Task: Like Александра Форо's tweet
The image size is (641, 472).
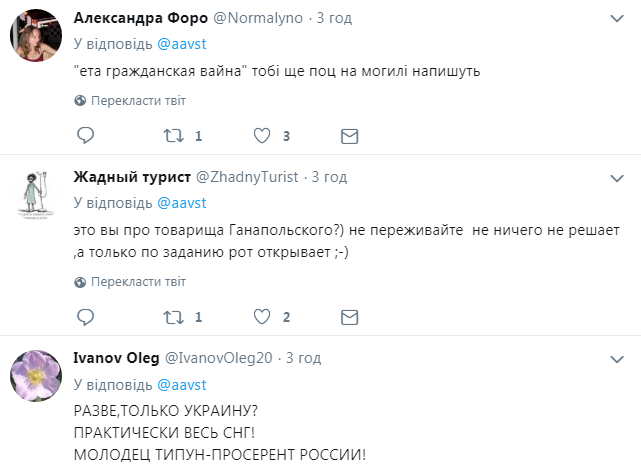Action: click(x=262, y=136)
